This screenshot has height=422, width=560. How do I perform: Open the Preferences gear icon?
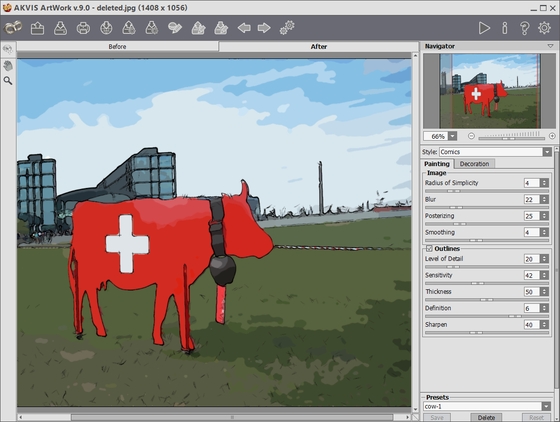(544, 28)
